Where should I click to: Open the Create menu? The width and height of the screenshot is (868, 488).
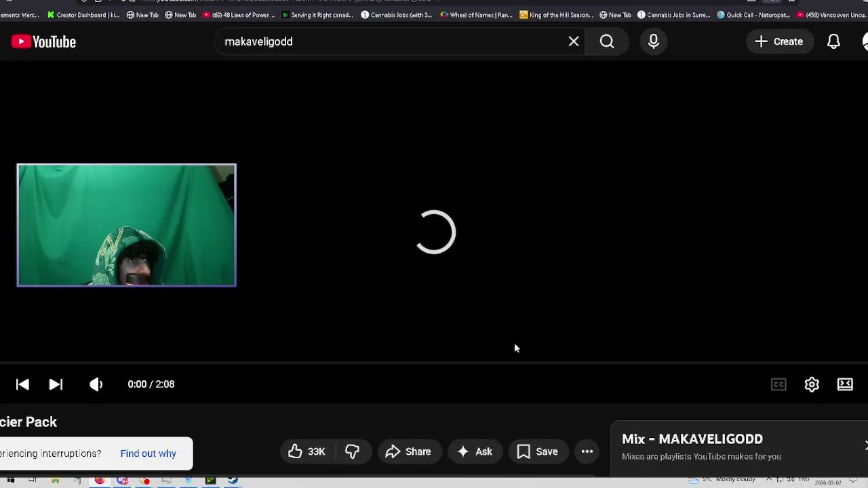[x=779, y=42]
